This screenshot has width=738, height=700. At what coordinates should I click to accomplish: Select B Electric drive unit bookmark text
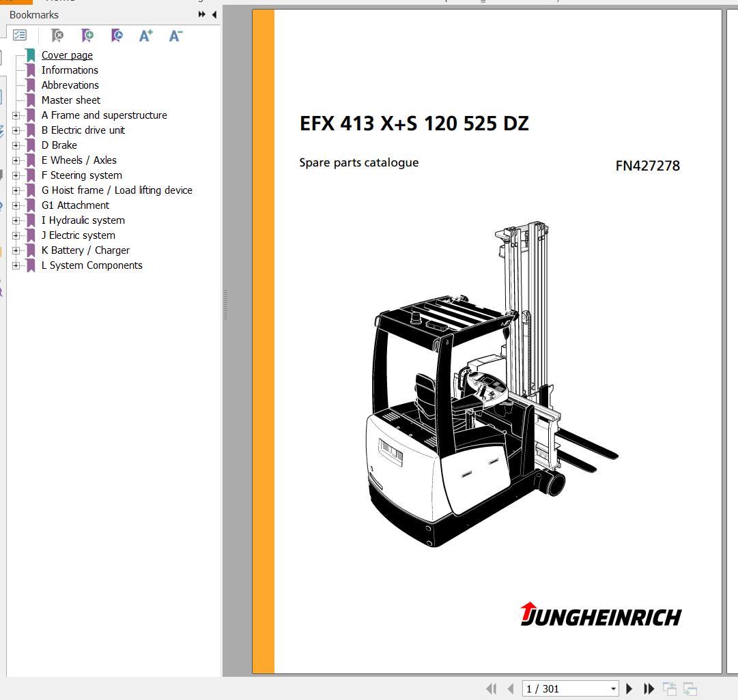pyautogui.click(x=83, y=130)
